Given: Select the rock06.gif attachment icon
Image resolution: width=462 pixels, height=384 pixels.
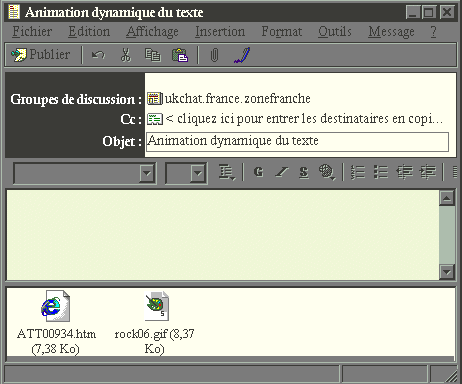Looking at the screenshot, I should [x=156, y=306].
